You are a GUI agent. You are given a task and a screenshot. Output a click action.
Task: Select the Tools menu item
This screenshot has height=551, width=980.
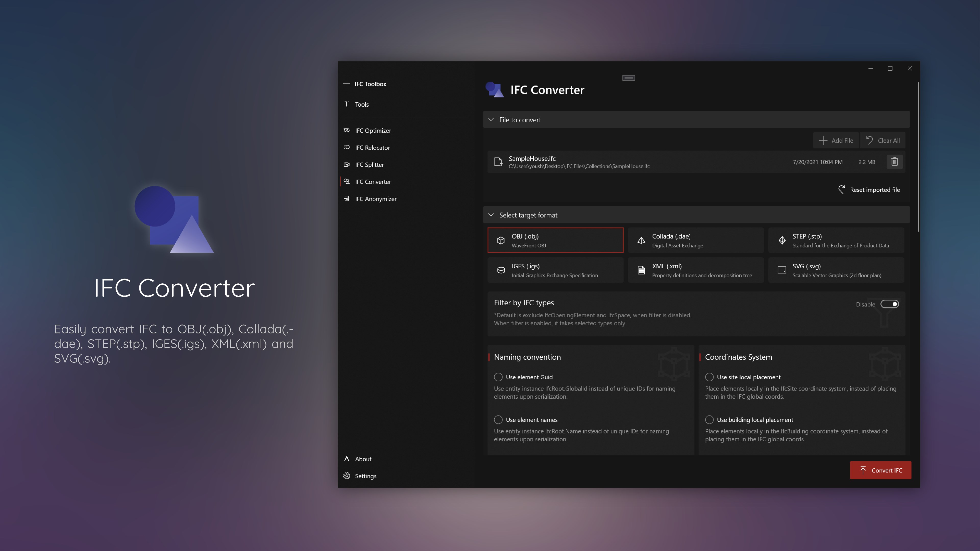coord(361,104)
